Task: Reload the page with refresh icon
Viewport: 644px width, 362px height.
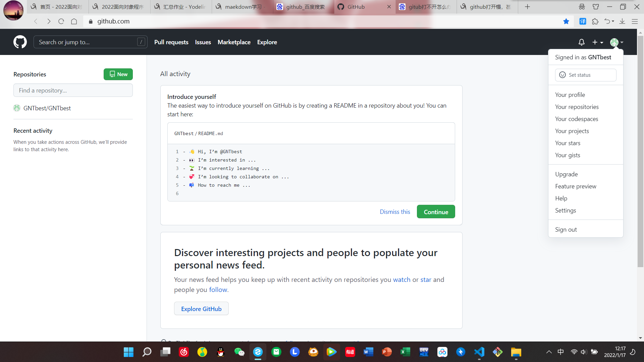Action: click(x=61, y=21)
